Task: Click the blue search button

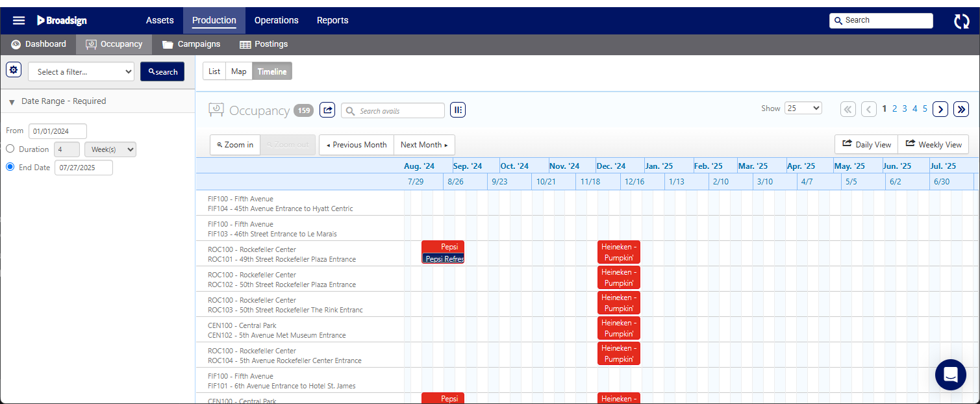Action: 162,71
